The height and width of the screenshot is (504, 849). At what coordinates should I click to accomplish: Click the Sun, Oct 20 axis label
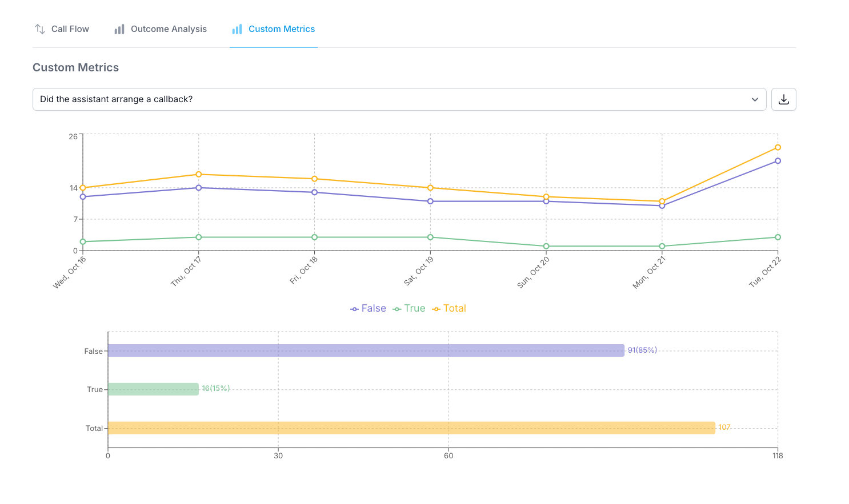click(x=533, y=272)
